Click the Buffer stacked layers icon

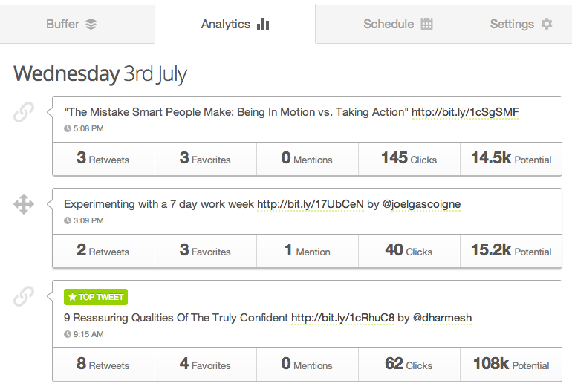tap(91, 24)
